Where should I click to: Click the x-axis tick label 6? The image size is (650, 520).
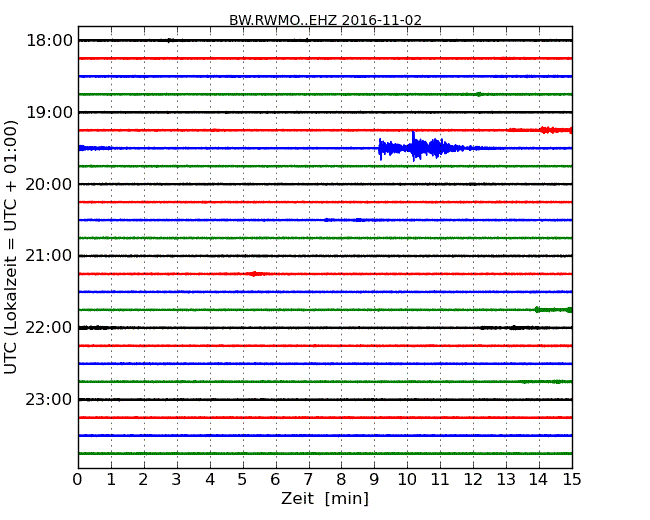275,479
